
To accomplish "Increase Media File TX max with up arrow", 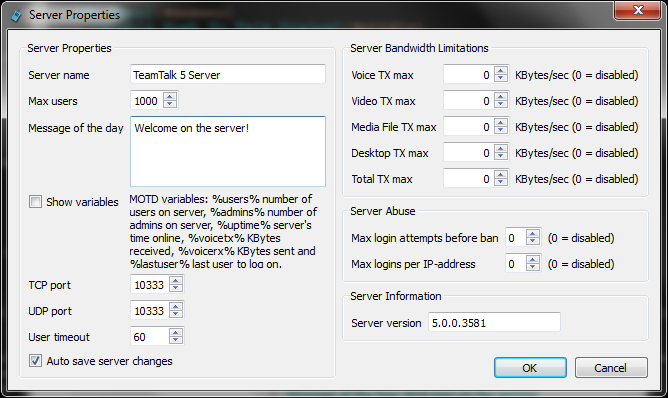I will (501, 122).
